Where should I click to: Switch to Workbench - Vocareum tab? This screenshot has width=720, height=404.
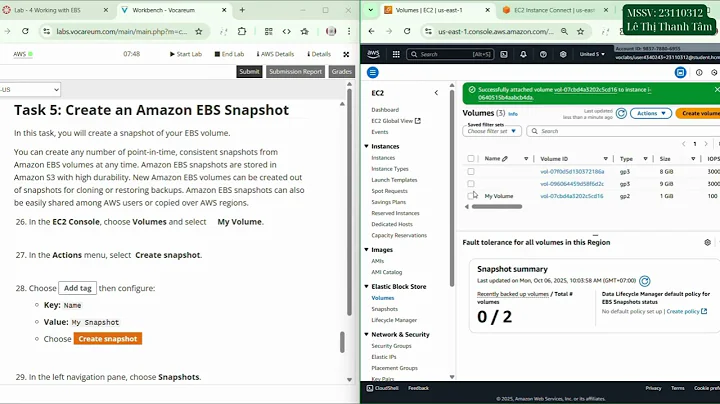click(172, 10)
